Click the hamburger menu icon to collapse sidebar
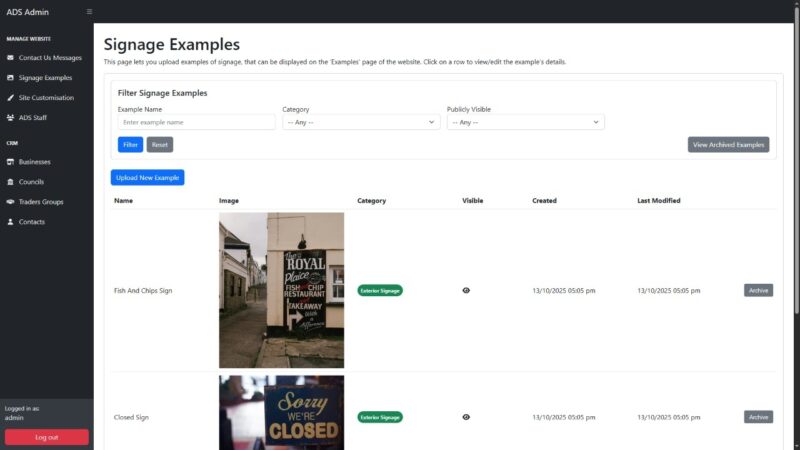 (89, 12)
